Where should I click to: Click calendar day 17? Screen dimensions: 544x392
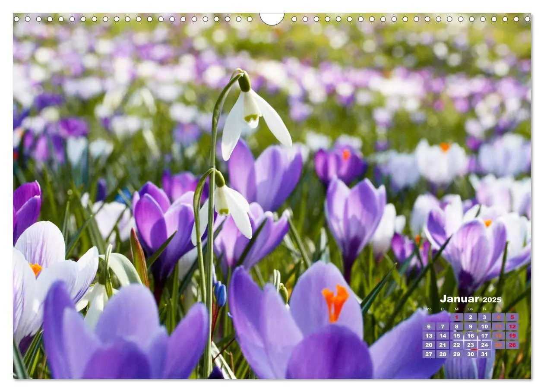click(x=484, y=335)
